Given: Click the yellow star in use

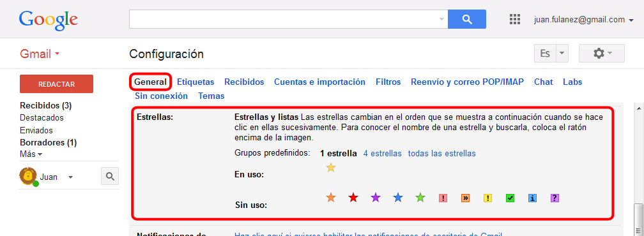Looking at the screenshot, I should click(x=331, y=168).
